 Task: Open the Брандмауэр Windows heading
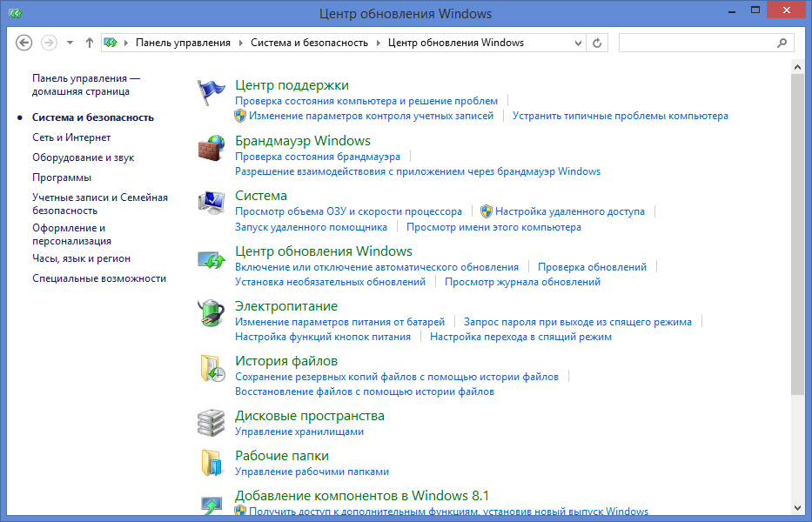pos(303,140)
